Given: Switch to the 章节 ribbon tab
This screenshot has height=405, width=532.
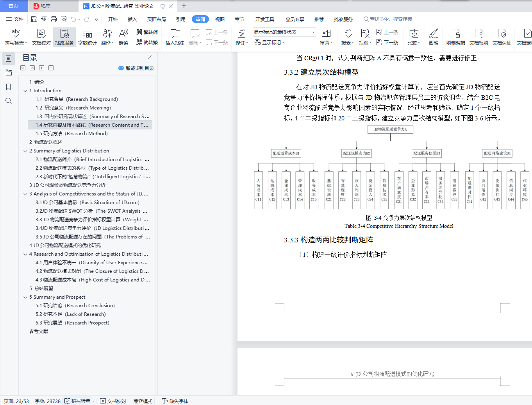Looking at the screenshot, I should coord(239,19).
